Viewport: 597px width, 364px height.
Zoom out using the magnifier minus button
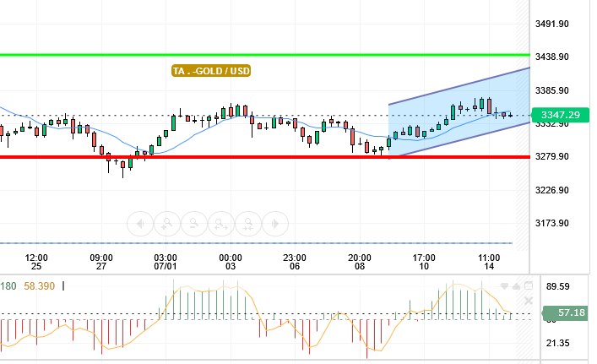click(194, 224)
